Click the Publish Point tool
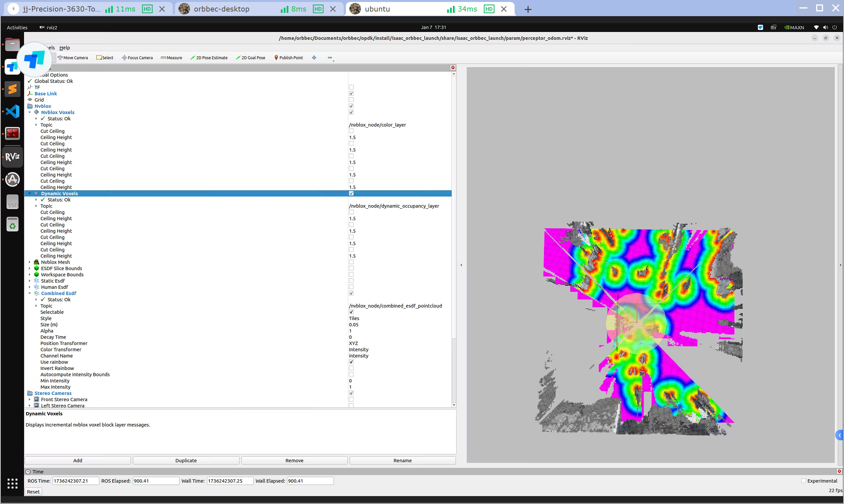This screenshot has height=504, width=844. tap(289, 58)
